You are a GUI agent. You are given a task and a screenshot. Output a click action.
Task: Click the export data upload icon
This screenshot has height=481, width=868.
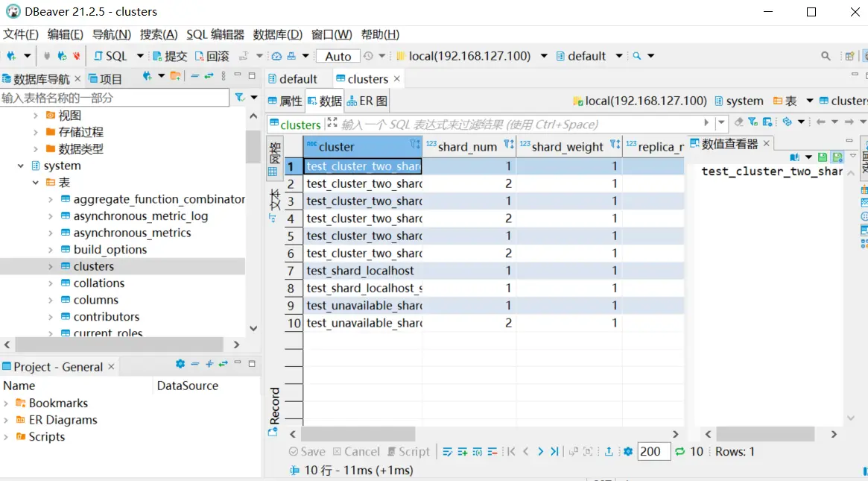609,452
